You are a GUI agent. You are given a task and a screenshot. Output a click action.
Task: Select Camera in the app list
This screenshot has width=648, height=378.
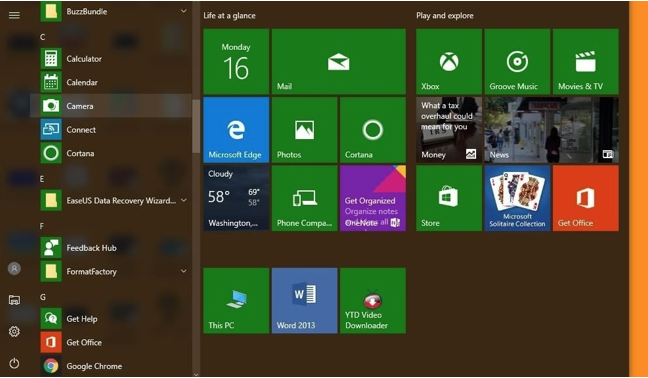[x=112, y=106]
